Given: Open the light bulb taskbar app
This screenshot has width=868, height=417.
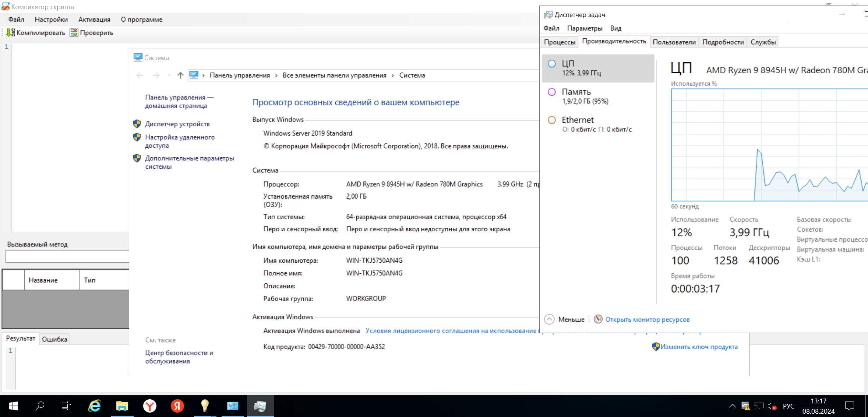Looking at the screenshot, I should tap(205, 406).
